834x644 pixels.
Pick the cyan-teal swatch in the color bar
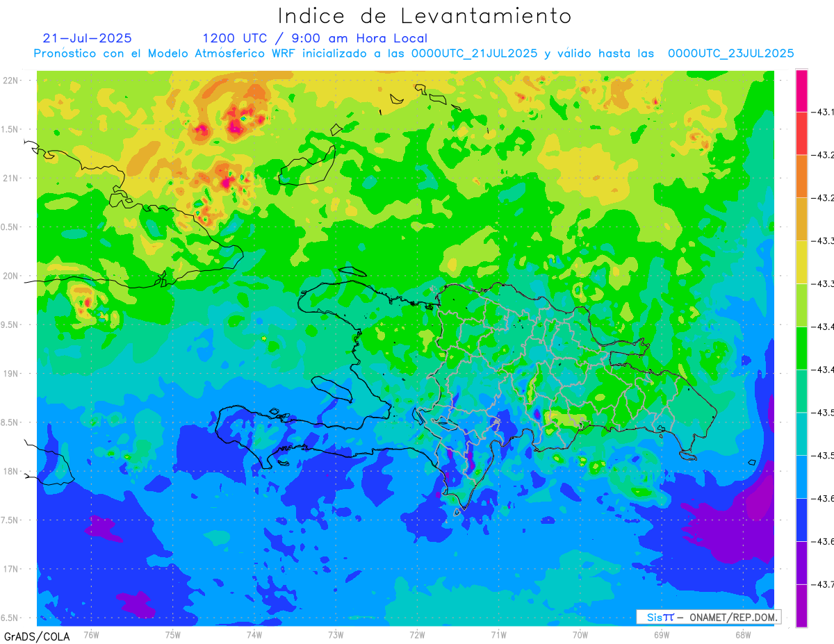tap(801, 434)
